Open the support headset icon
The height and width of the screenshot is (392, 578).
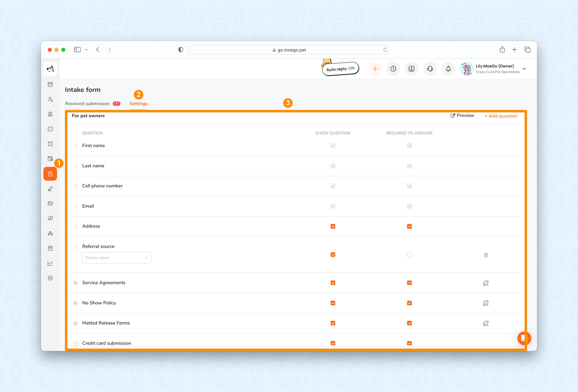[x=430, y=69]
